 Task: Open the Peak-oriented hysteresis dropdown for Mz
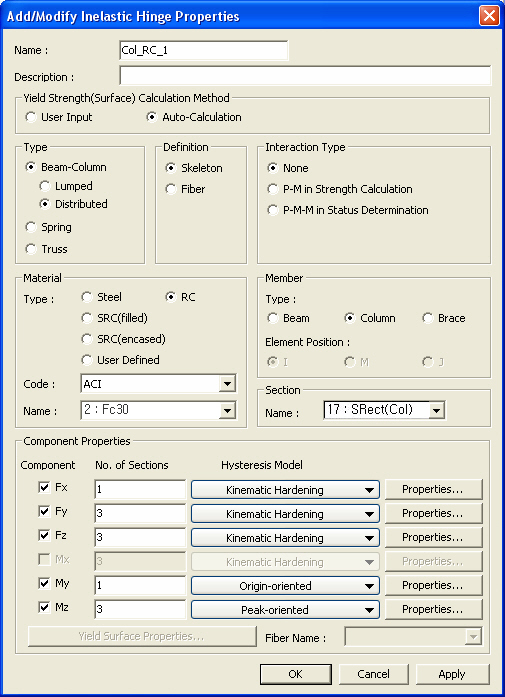[285, 610]
